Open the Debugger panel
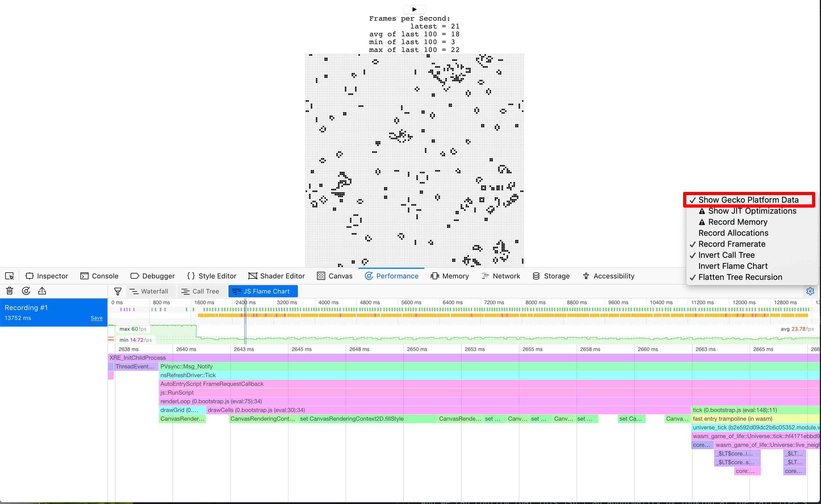This screenshot has height=504, width=821. (153, 276)
